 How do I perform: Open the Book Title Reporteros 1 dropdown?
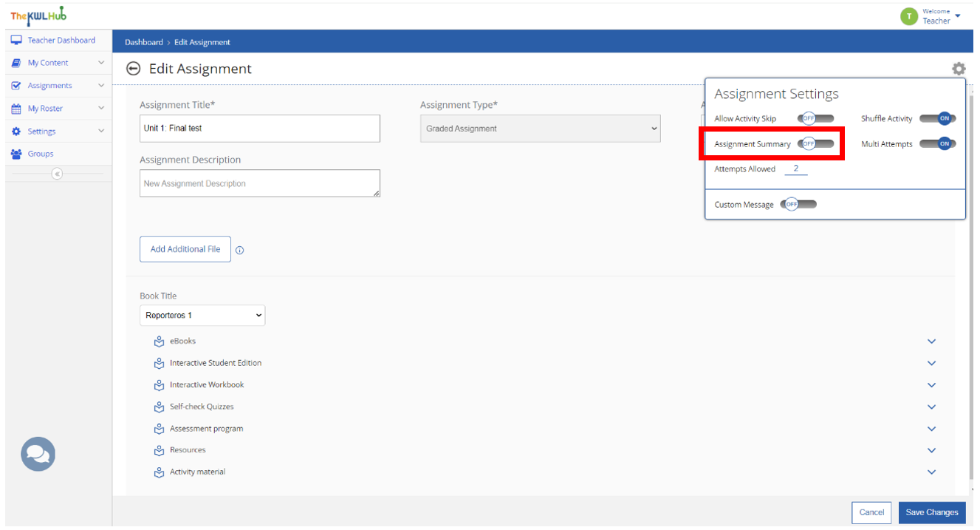pos(202,316)
